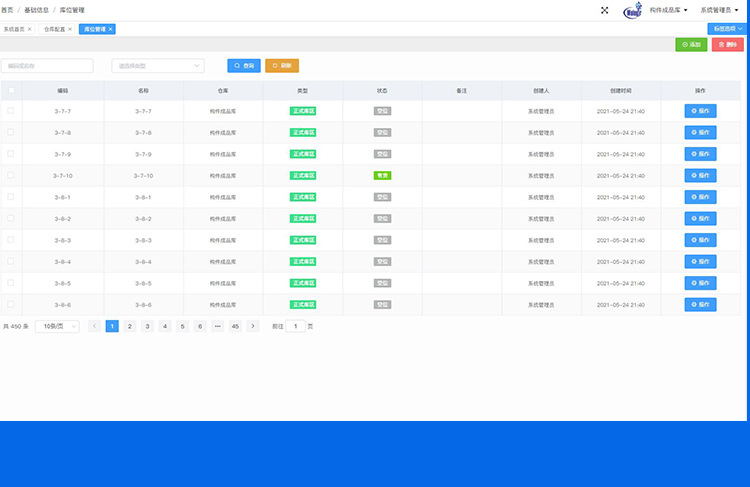
Task: Click the fullscreen toggle icon in header
Action: click(604, 10)
